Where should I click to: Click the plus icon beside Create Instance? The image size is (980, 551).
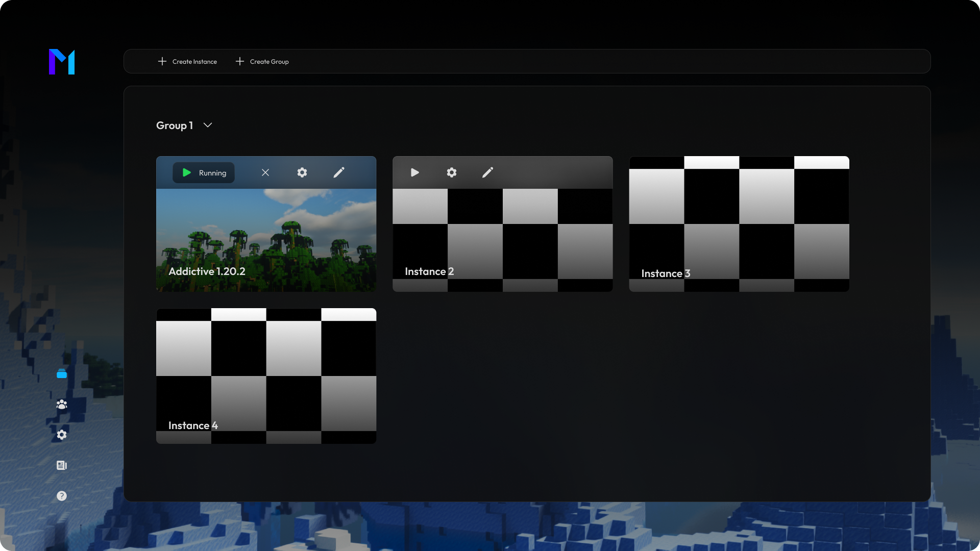[x=162, y=61]
